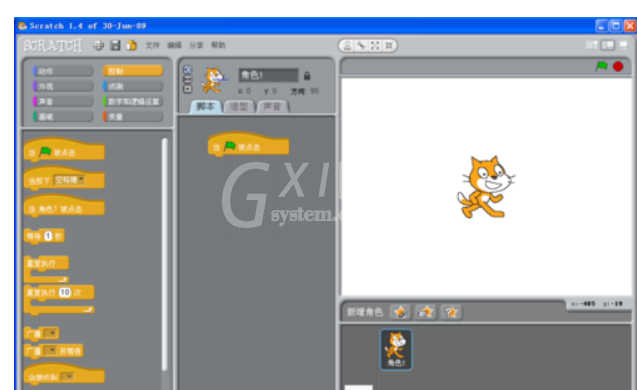Select the 画笔 block category
The width and height of the screenshot is (637, 390).
[x=63, y=117]
